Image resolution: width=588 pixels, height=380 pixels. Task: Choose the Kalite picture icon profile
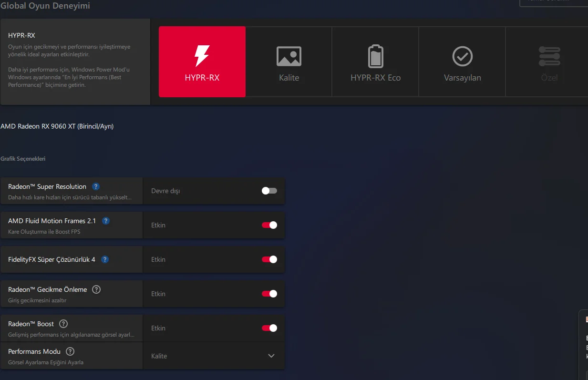[289, 62]
